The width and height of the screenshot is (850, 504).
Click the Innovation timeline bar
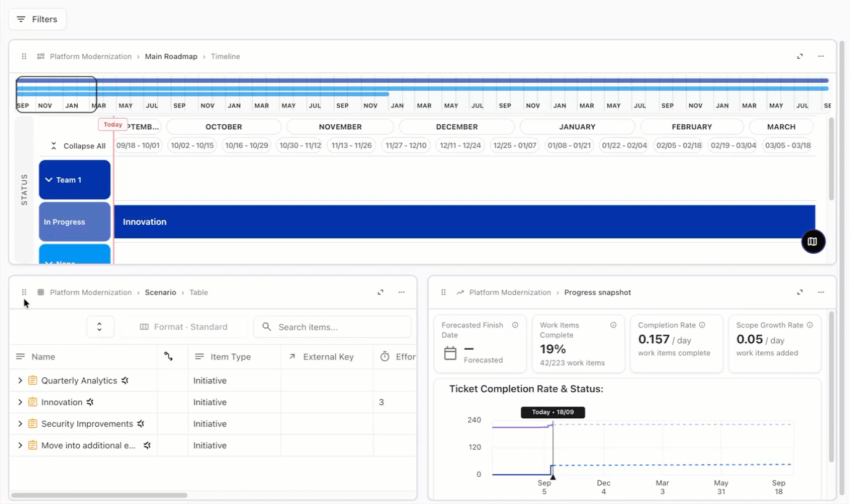tap(465, 222)
